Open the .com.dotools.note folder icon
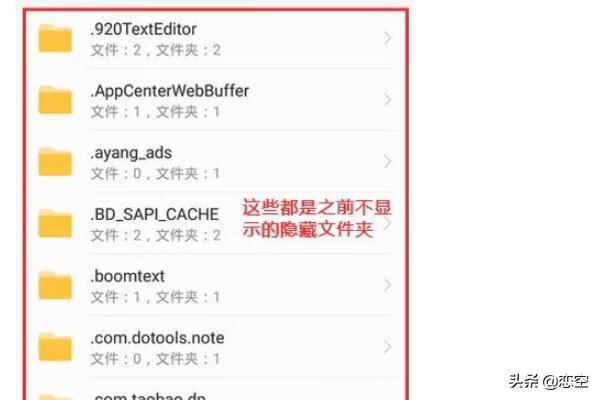 pos(55,347)
